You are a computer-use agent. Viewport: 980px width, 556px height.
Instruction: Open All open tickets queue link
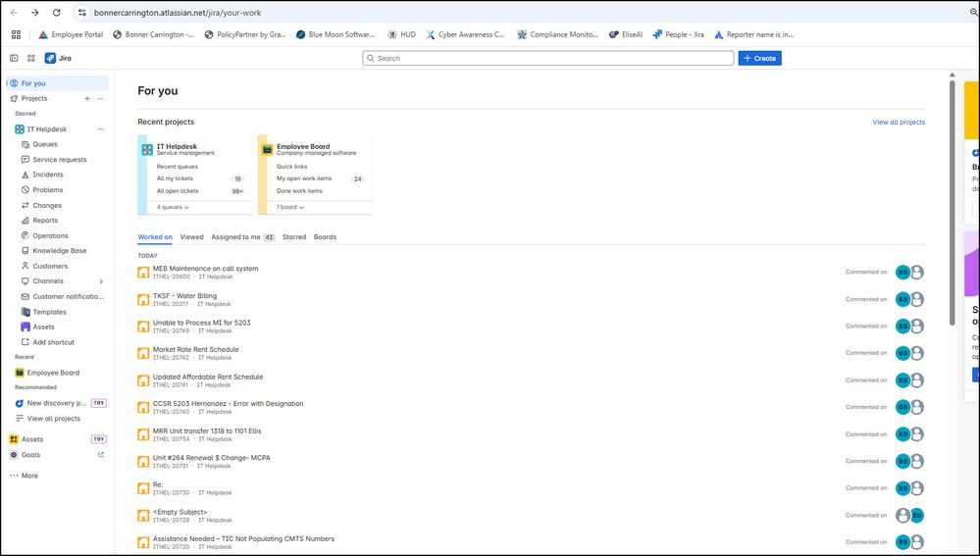click(x=178, y=191)
